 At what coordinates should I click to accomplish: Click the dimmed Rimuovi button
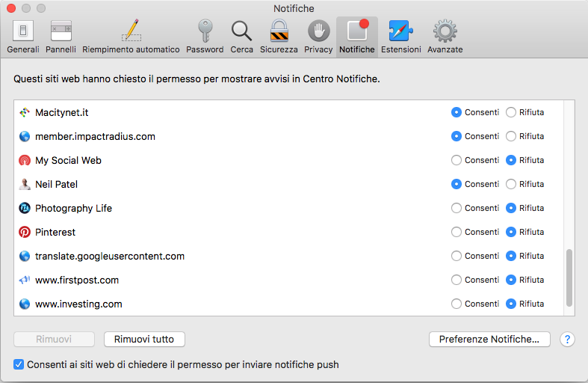tap(54, 340)
